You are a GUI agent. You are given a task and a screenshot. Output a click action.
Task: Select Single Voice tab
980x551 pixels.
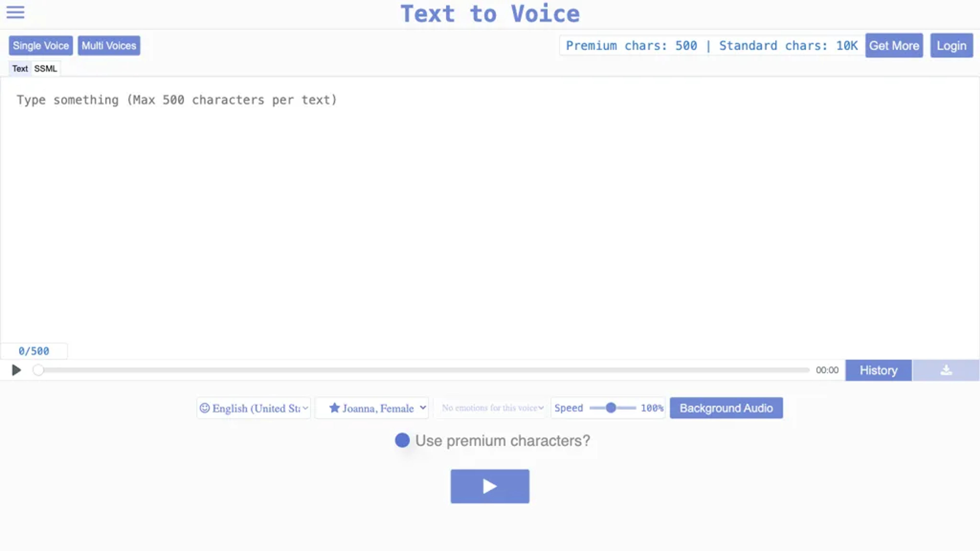(40, 45)
